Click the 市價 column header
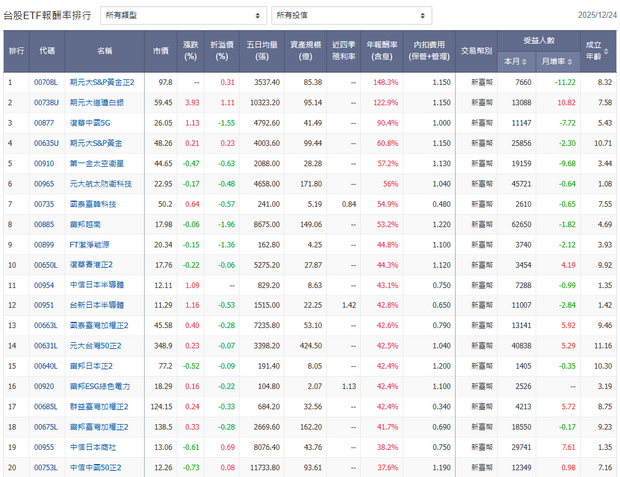The image size is (620, 477). [161, 50]
